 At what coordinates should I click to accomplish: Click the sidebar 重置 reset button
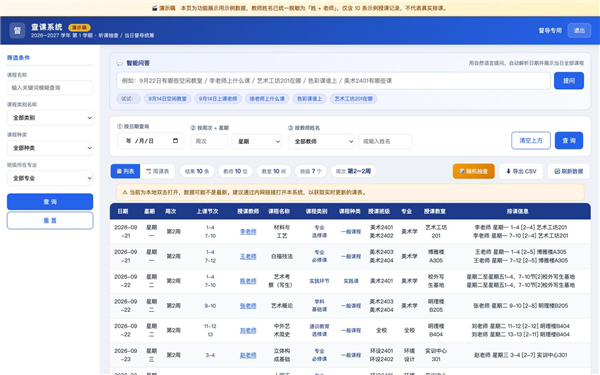tap(50, 220)
